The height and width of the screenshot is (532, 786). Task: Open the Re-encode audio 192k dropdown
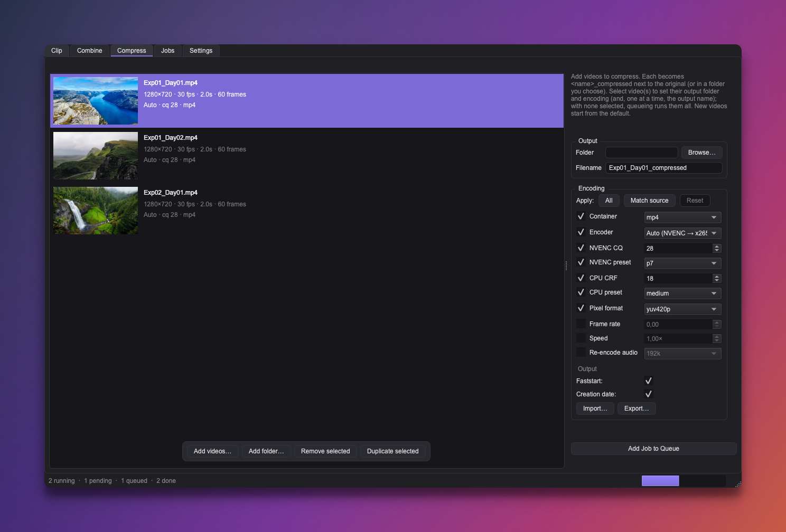pos(682,354)
